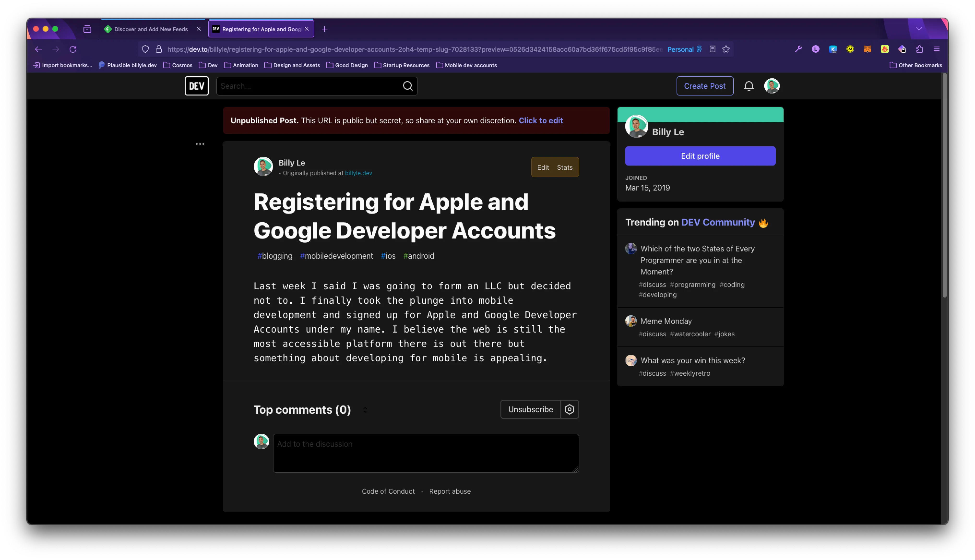Open the Code of Conduct link
The height and width of the screenshot is (560, 975).
pos(388,492)
